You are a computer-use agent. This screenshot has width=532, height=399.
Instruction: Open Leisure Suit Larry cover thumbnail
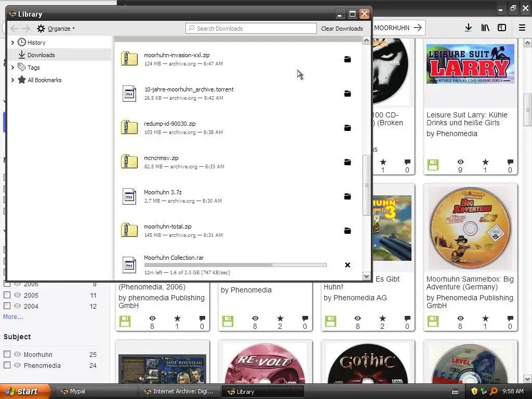click(470, 64)
